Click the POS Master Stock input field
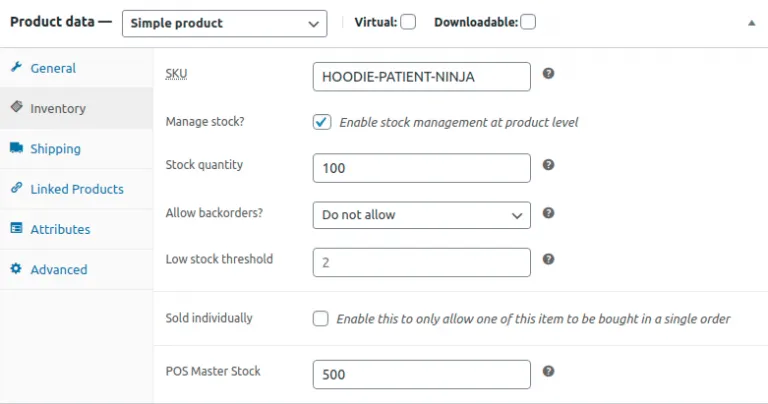Screen dimensions: 768x404 point(421,374)
